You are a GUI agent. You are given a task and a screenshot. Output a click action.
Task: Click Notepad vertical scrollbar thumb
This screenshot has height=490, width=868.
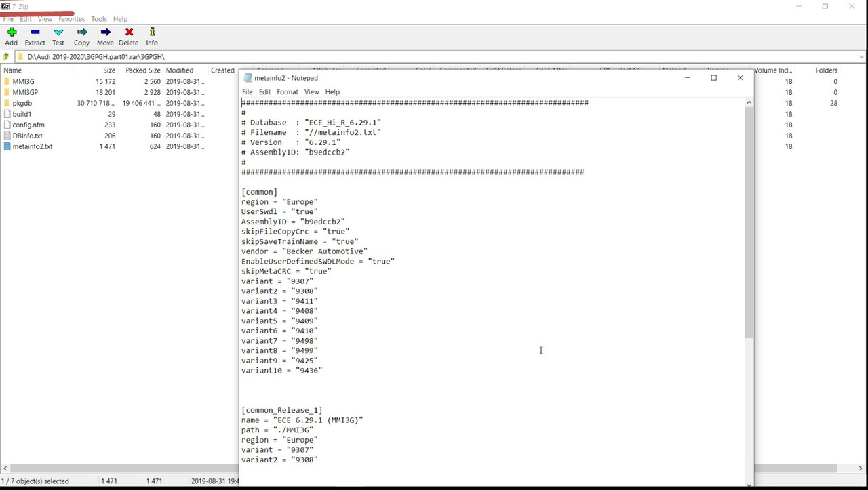tap(749, 222)
